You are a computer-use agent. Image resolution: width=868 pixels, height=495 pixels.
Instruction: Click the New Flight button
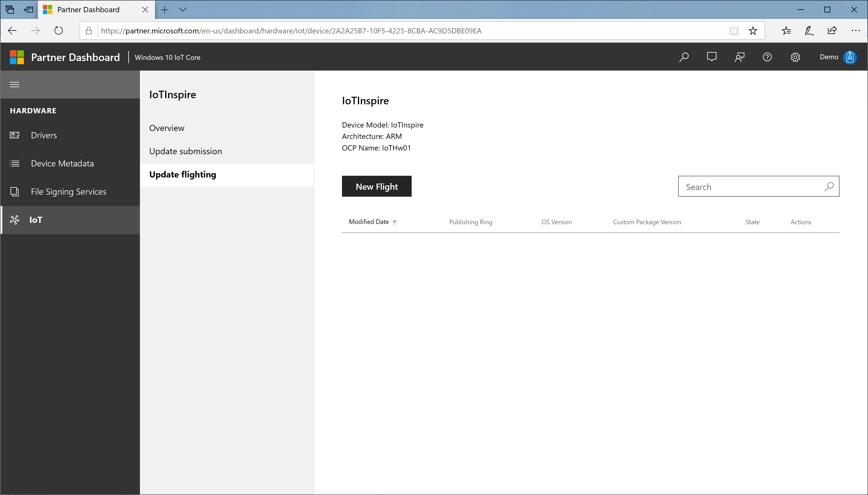pos(377,186)
